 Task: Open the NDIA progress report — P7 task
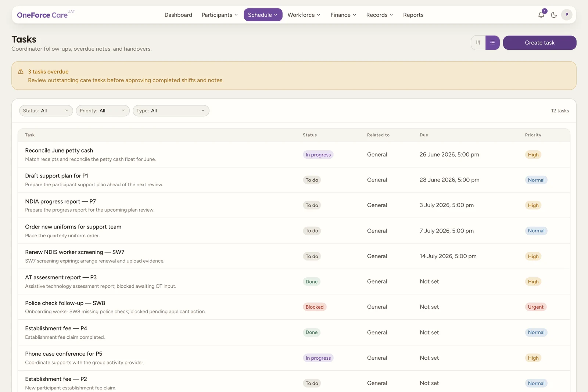60,201
